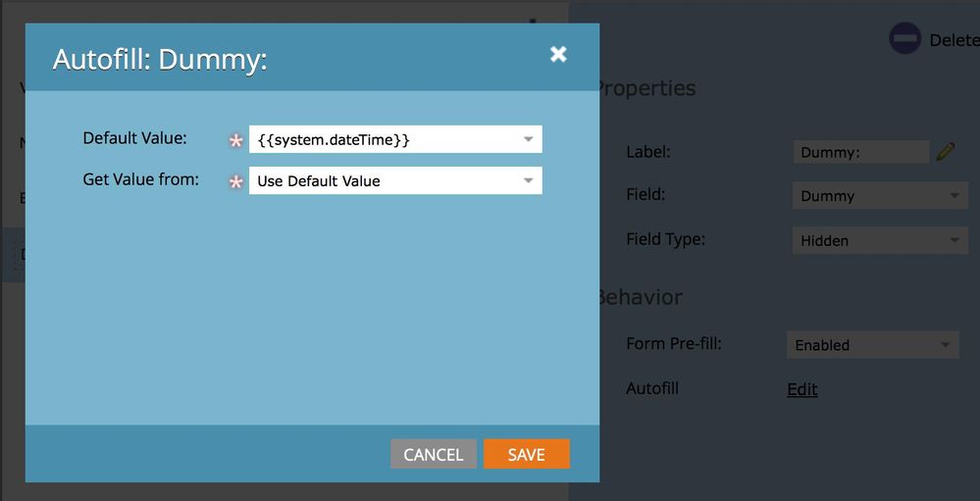Close the Autofill dialog with the X
This screenshot has width=980, height=501.
[x=558, y=54]
